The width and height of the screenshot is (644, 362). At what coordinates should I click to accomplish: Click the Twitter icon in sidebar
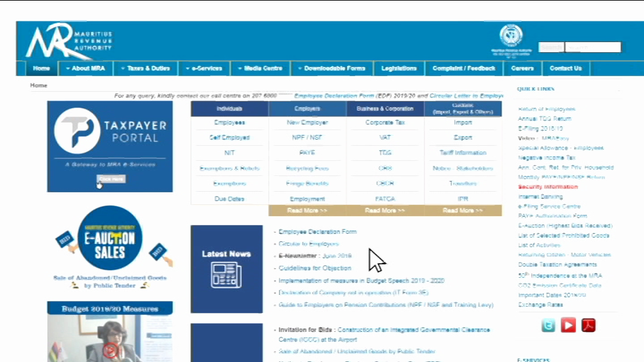click(548, 325)
